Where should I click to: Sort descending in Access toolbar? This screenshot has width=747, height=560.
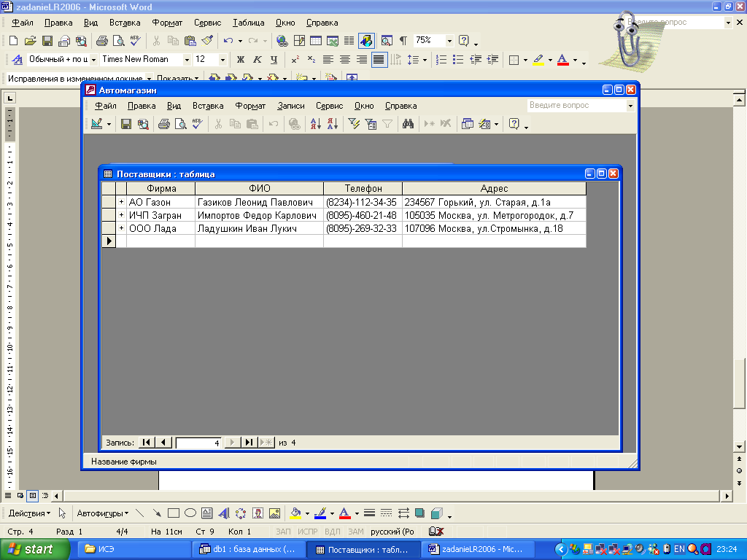(333, 124)
